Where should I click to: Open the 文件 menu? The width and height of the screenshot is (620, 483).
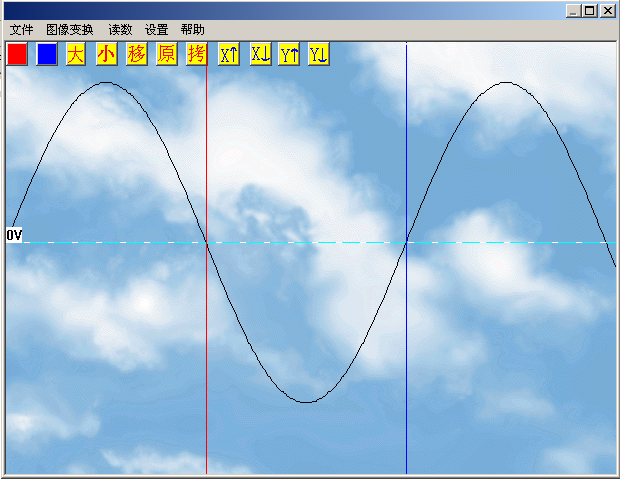pyautogui.click(x=21, y=30)
